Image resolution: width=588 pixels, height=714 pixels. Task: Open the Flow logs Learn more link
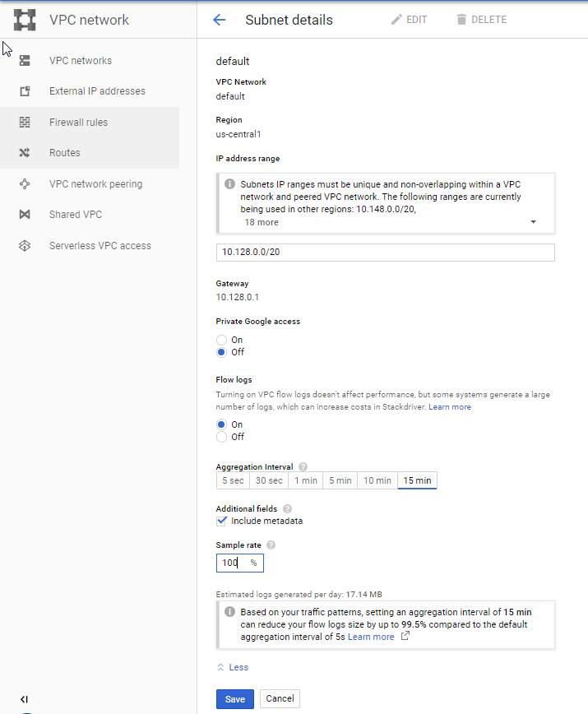pos(449,406)
